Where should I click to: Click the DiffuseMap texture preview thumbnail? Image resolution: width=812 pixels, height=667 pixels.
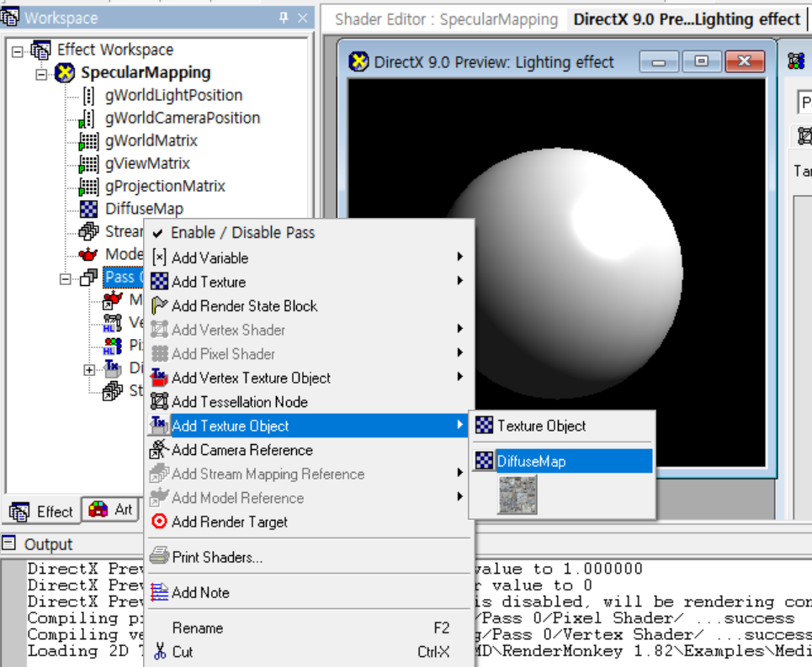click(517, 495)
